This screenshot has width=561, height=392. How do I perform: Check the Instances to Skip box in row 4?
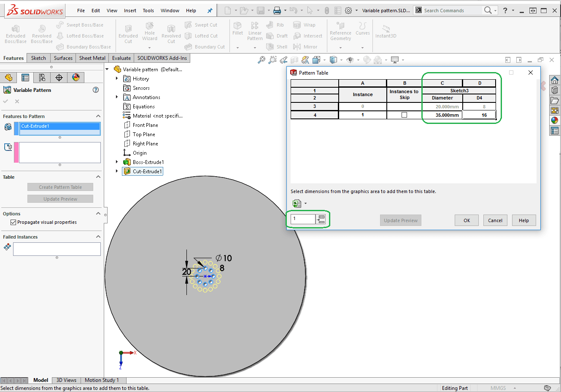[404, 115]
